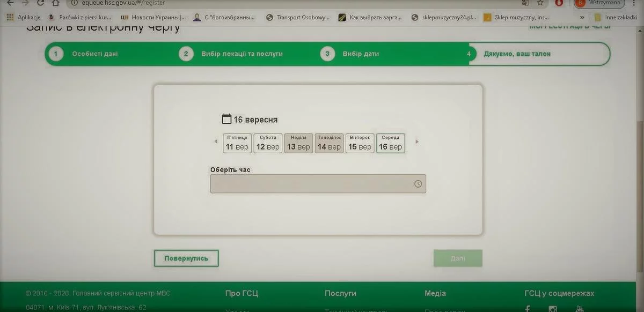This screenshot has height=312, width=644.
Task: Click the calendar icon next to 16 вересня
Action: (226, 119)
